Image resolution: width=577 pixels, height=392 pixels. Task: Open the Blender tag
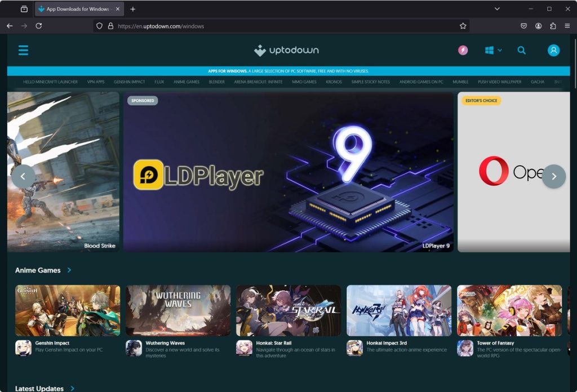[x=217, y=82]
